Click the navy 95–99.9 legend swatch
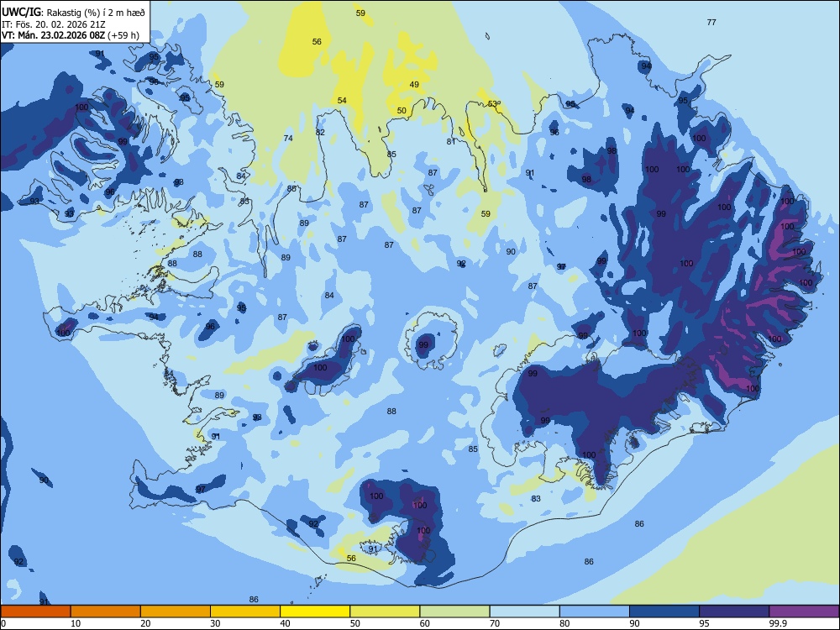The width and height of the screenshot is (840, 630). [x=734, y=612]
